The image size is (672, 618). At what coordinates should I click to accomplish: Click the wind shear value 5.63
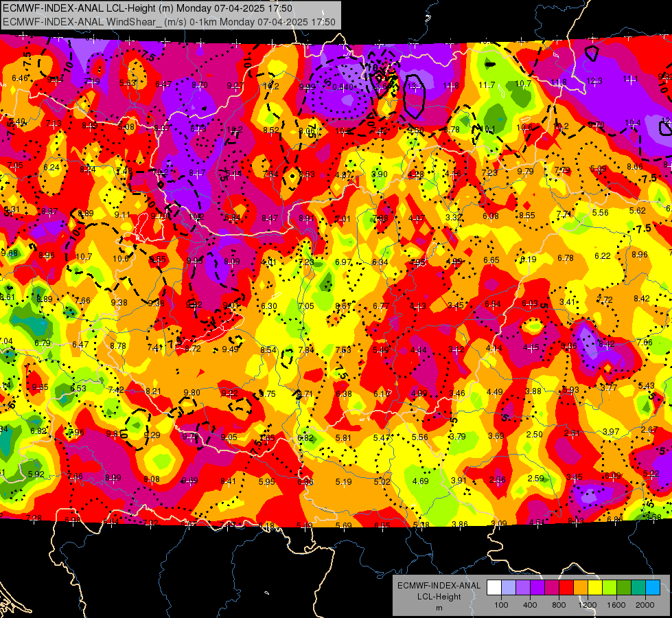127,83
